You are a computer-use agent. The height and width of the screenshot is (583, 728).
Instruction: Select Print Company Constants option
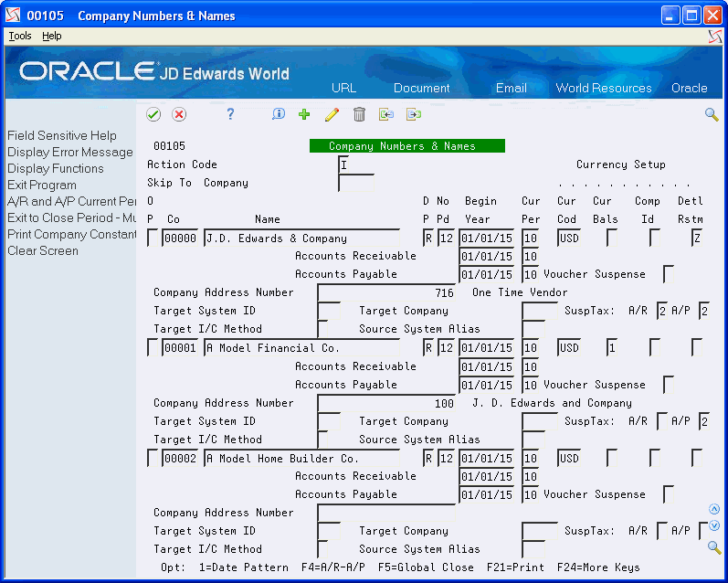coord(71,234)
